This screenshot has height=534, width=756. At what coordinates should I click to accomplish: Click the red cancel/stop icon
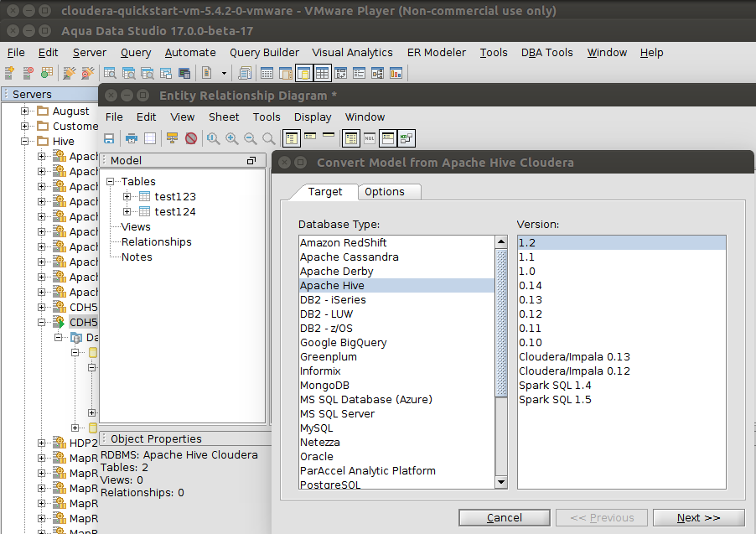pyautogui.click(x=191, y=138)
